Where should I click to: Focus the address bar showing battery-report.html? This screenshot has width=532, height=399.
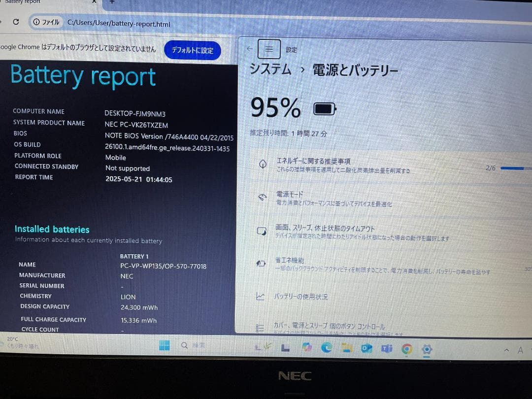118,24
